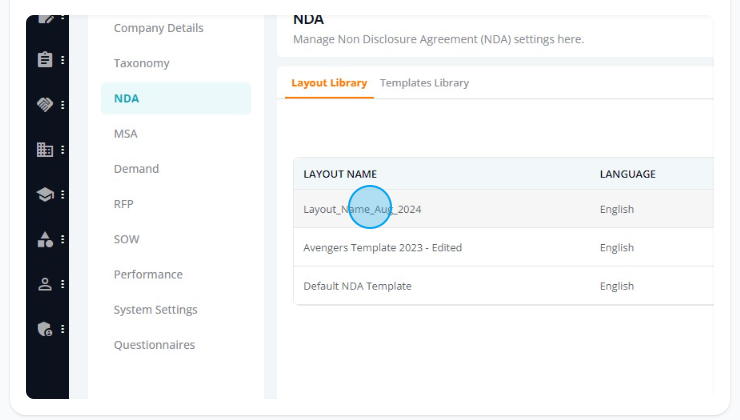Viewport: 740px width, 420px height.
Task: Select the Layout Library tab
Action: 329,83
